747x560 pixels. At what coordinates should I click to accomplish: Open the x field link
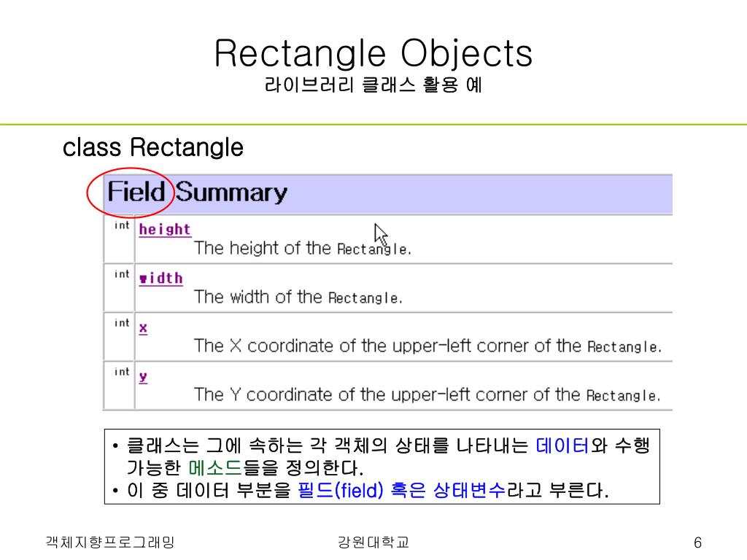click(x=143, y=328)
